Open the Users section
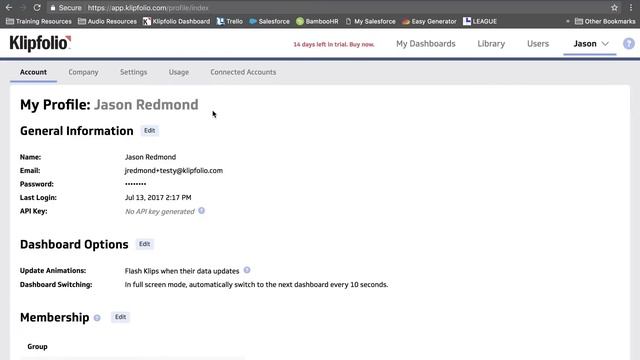The height and width of the screenshot is (360, 640). (538, 44)
